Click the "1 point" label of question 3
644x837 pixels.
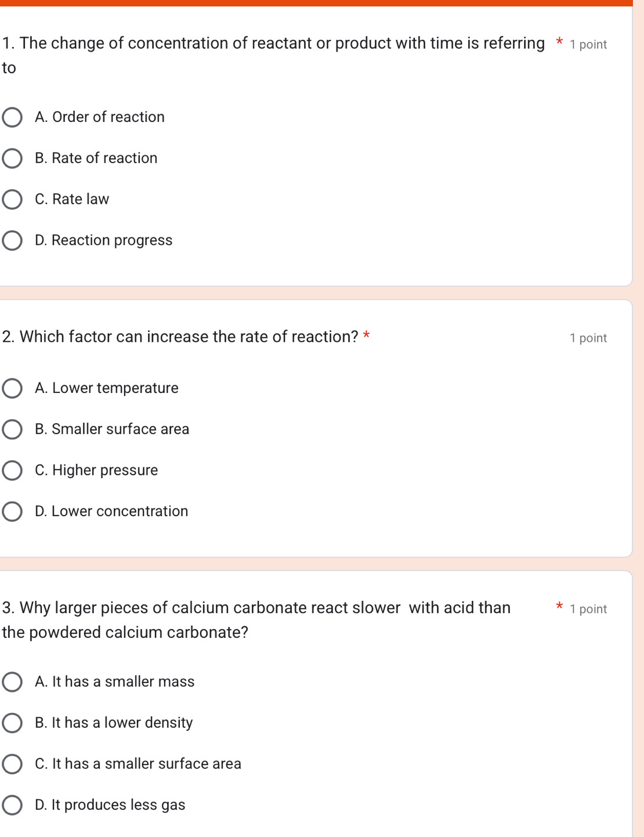[588, 609]
